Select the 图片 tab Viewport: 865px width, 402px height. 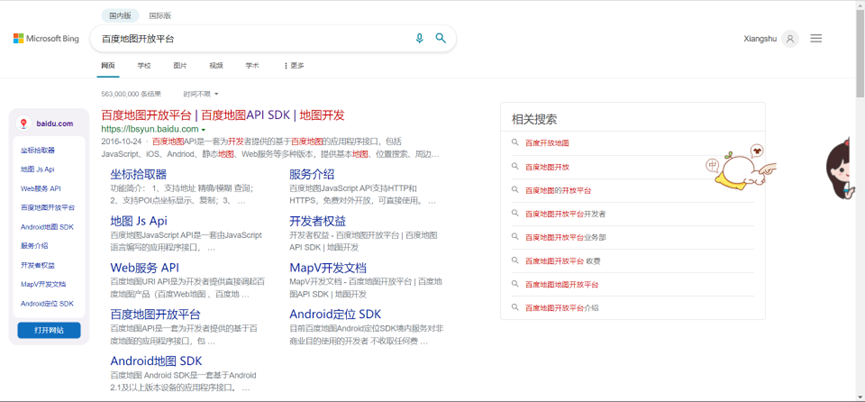click(x=180, y=66)
